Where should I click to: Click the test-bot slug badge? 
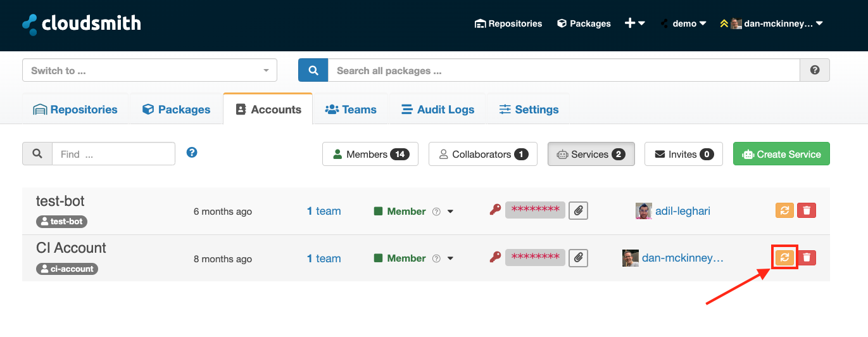click(x=61, y=222)
